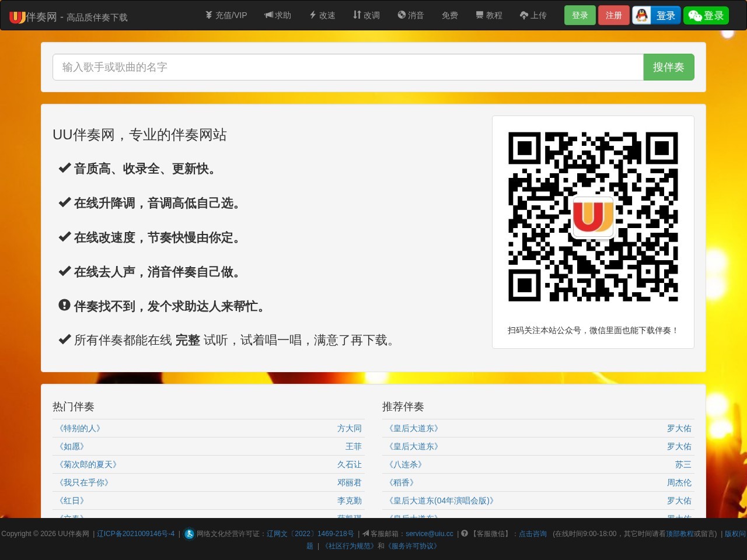Log in with the QQ penguin button
The width and height of the screenshot is (747, 560).
(x=657, y=15)
